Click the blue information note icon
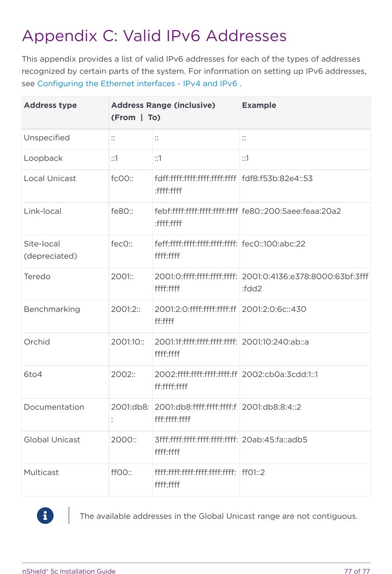This screenshot has width=392, height=574. click(45, 515)
